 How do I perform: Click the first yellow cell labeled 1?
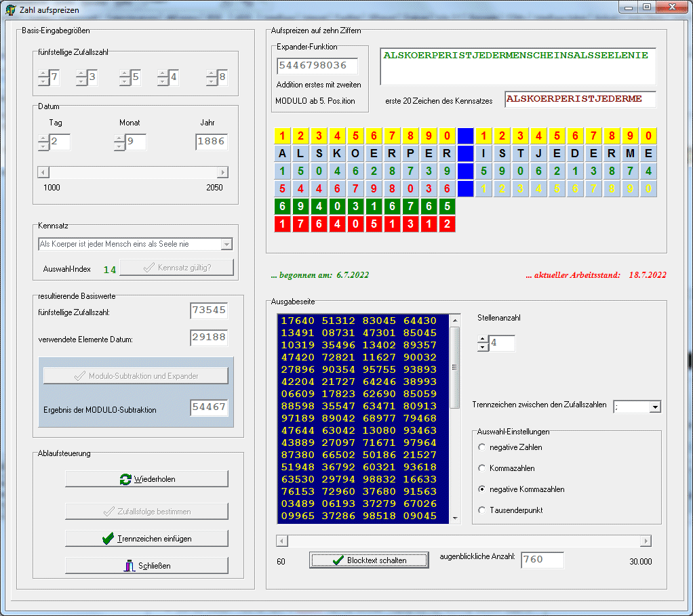[282, 136]
